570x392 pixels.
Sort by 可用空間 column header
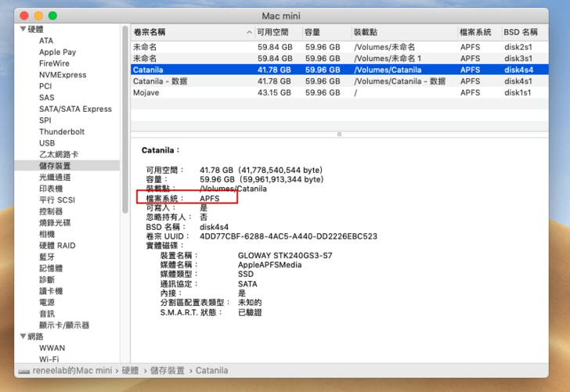pyautogui.click(x=272, y=32)
